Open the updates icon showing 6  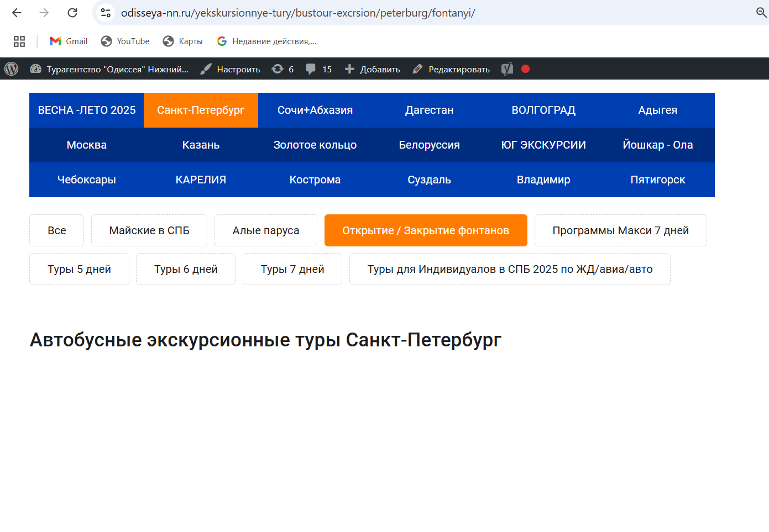283,69
